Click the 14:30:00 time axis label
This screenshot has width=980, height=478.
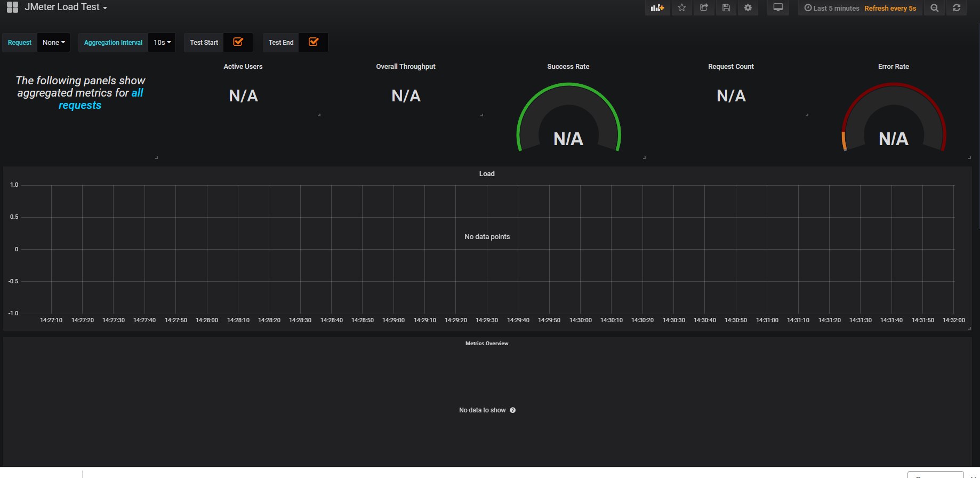[x=581, y=321]
